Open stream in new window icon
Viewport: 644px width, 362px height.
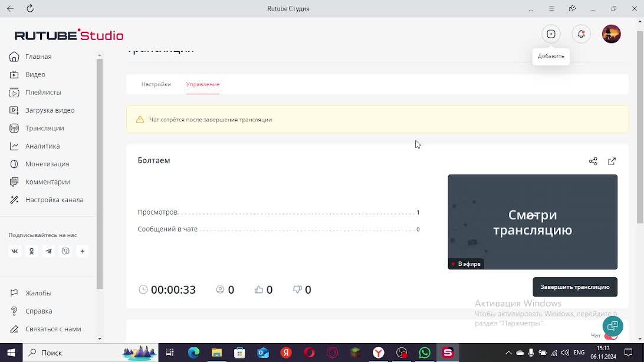612,162
